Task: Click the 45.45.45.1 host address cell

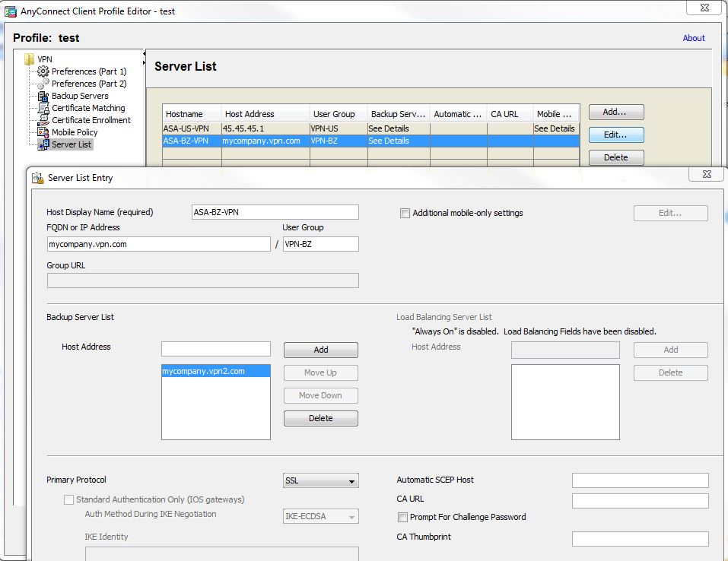Action: tap(265, 128)
